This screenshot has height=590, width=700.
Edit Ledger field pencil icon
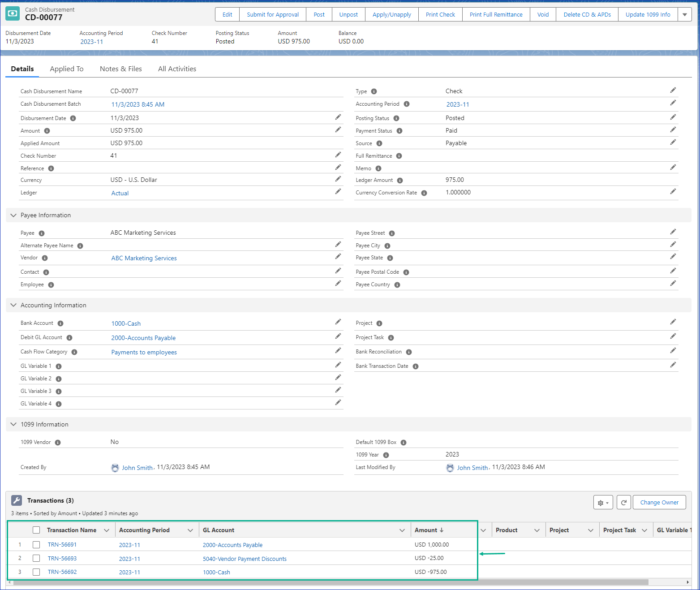[338, 191]
